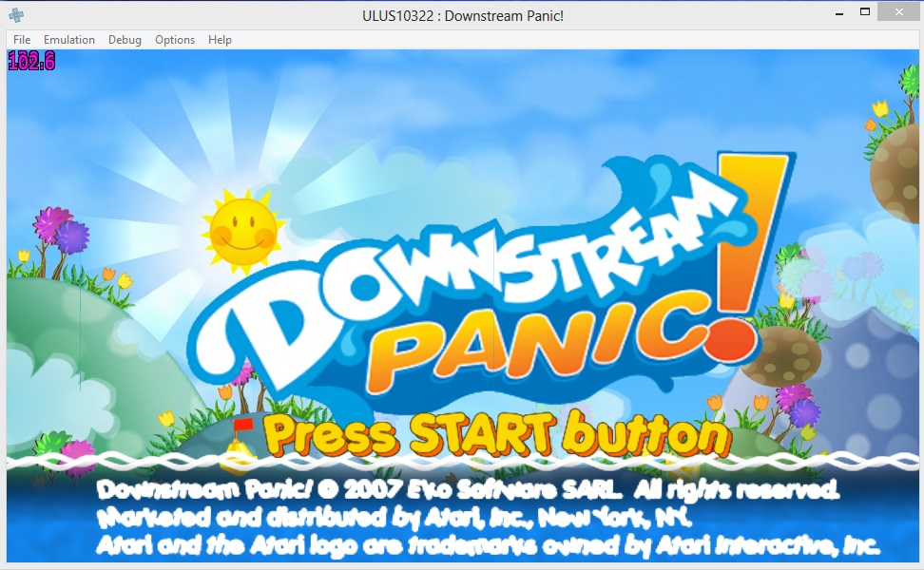The width and height of the screenshot is (924, 570).
Task: Open the Options menu
Action: (x=175, y=40)
